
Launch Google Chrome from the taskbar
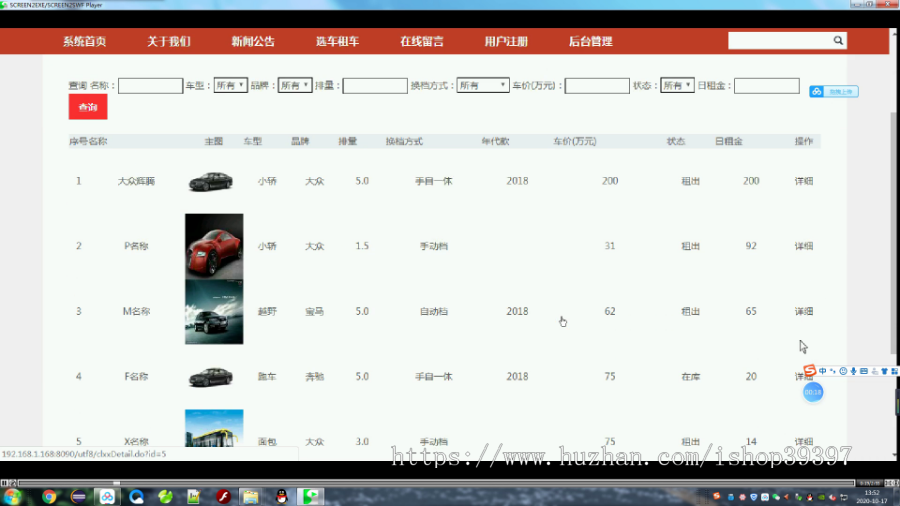point(49,497)
